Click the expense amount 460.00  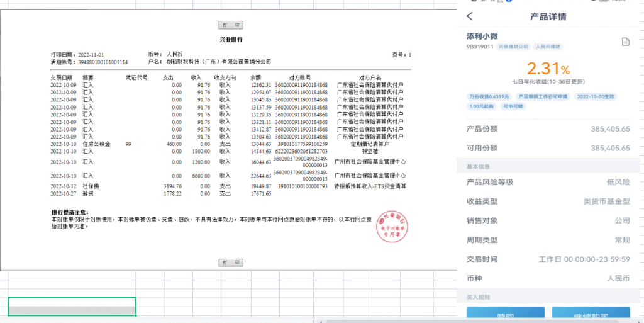[174, 144]
